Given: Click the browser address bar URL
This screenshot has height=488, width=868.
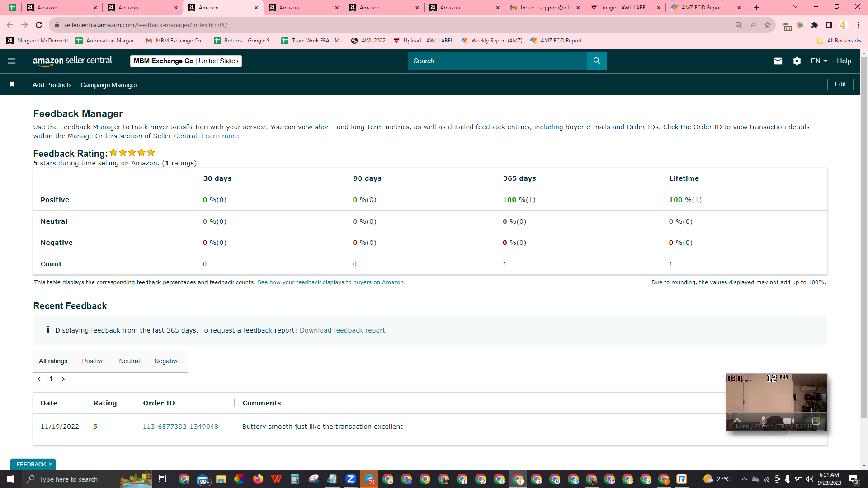Looking at the screenshot, I should (146, 25).
